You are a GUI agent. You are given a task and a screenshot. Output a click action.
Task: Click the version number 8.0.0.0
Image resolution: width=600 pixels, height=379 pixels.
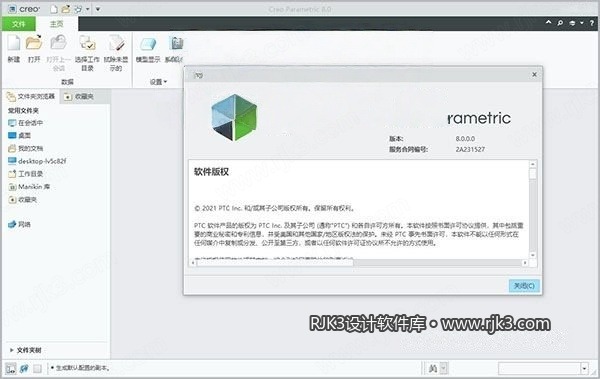click(465, 139)
